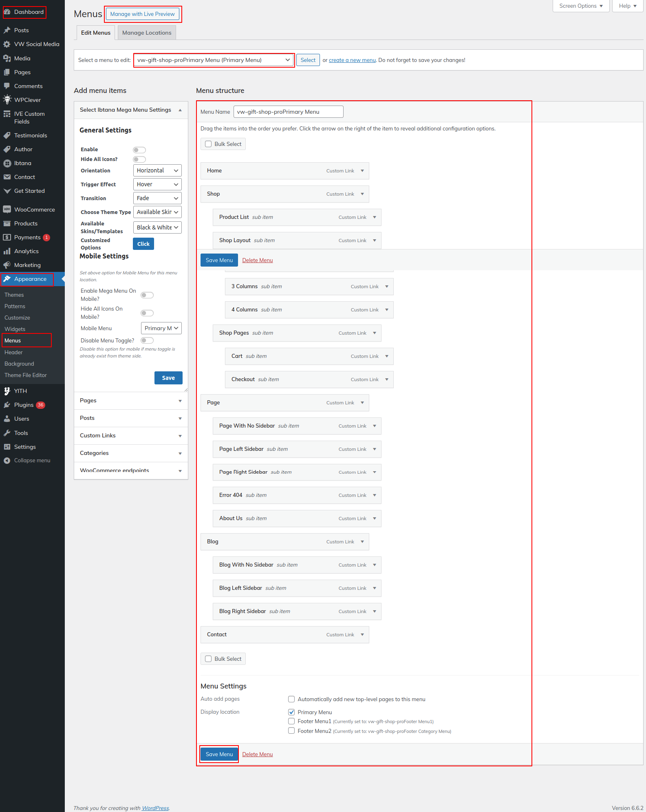Click the Marketing megaphone icon
The width and height of the screenshot is (646, 812).
(x=7, y=265)
